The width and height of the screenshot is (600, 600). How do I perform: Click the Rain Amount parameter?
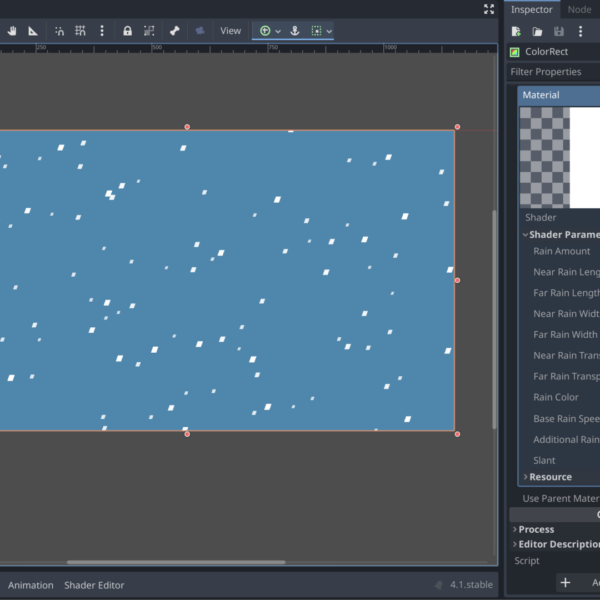pos(562,251)
